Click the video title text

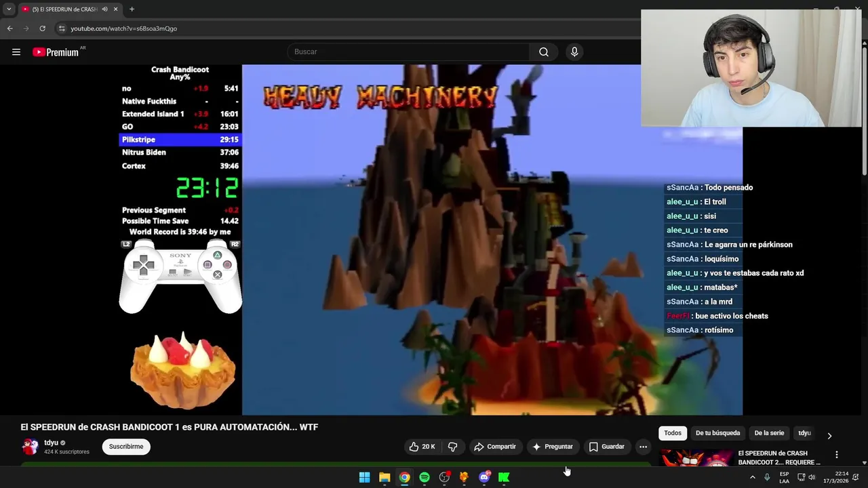pyautogui.click(x=170, y=427)
